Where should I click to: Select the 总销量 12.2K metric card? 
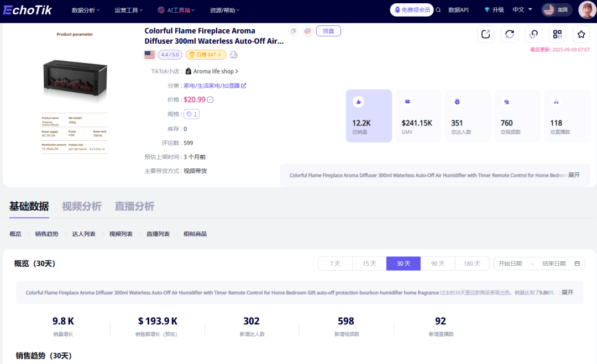coord(369,115)
